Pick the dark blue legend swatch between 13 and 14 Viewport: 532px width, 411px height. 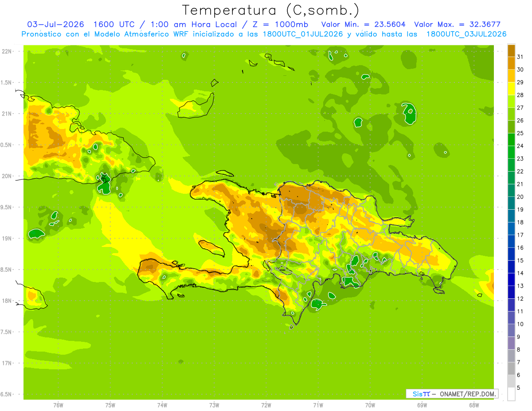click(x=511, y=280)
